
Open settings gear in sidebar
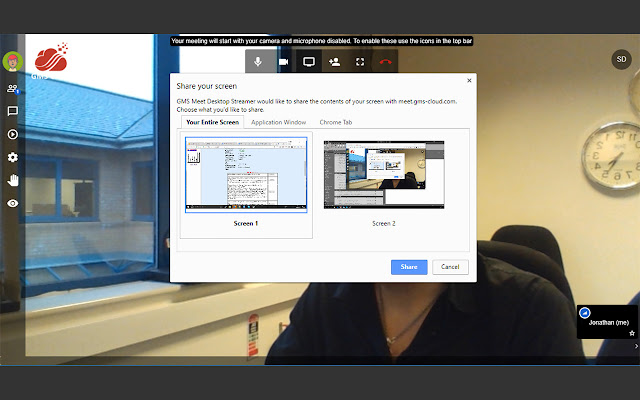[x=13, y=157]
